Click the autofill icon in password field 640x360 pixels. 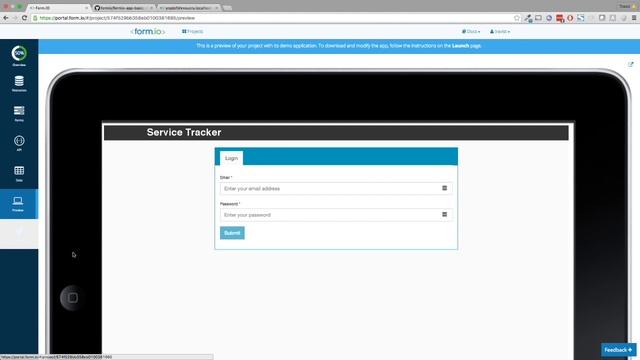pyautogui.click(x=444, y=214)
